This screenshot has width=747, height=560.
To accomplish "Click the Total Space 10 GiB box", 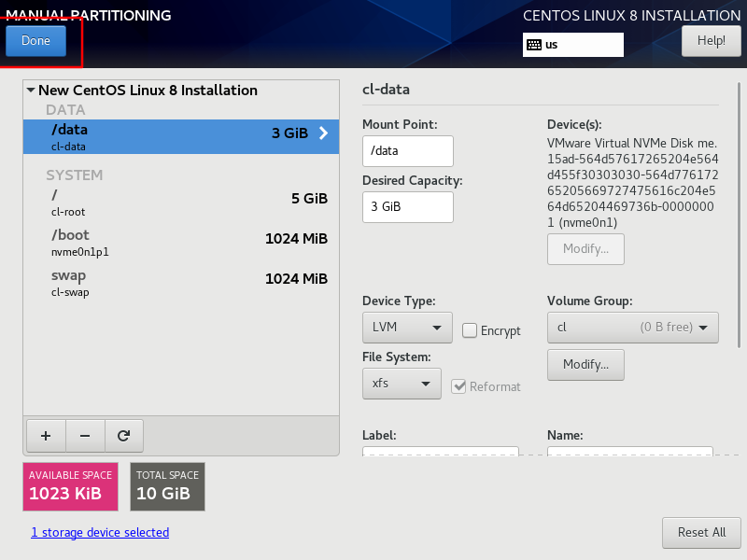I will pos(168,486).
